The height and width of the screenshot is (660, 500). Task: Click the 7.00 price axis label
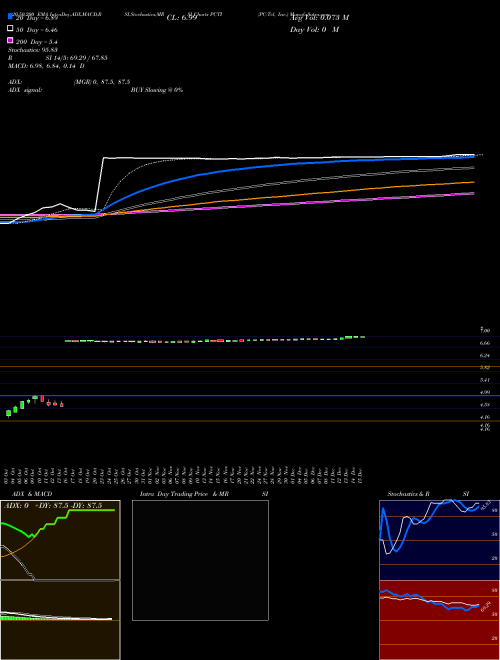point(485,331)
